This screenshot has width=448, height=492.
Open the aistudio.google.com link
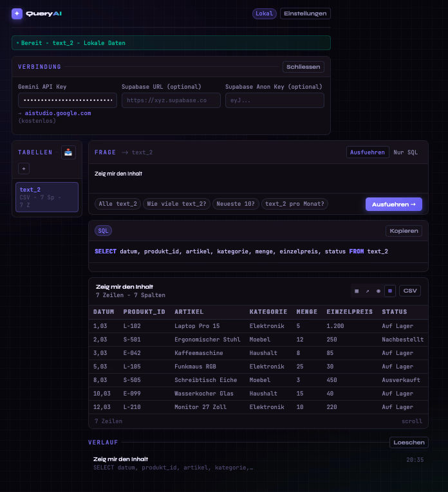click(58, 113)
